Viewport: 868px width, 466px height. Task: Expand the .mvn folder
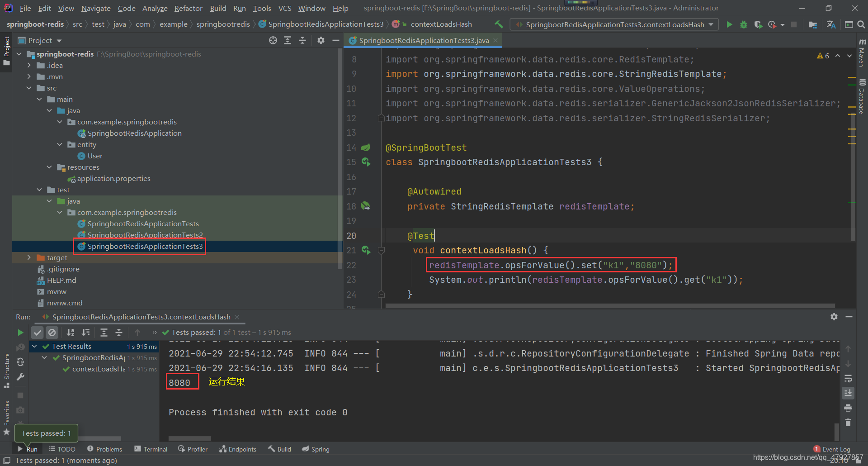[x=29, y=76]
